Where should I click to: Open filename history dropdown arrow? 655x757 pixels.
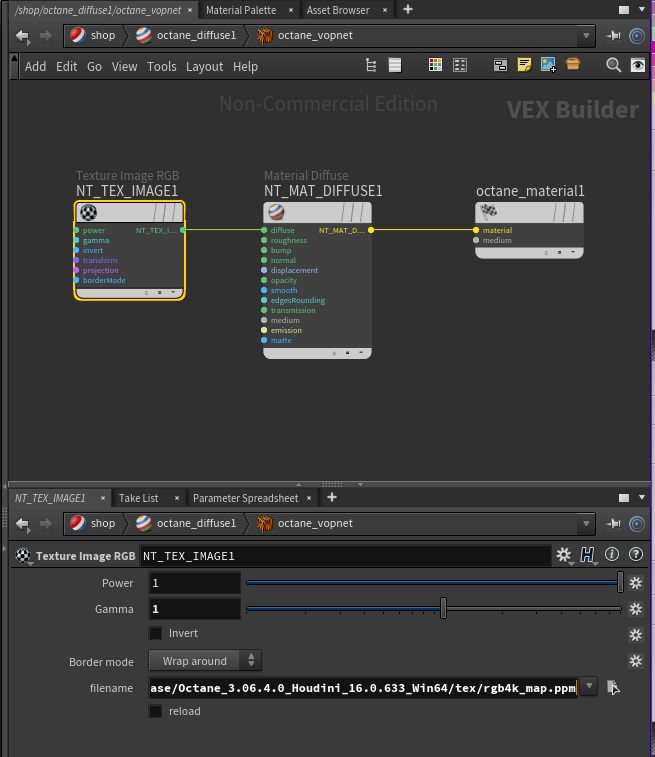click(x=589, y=687)
